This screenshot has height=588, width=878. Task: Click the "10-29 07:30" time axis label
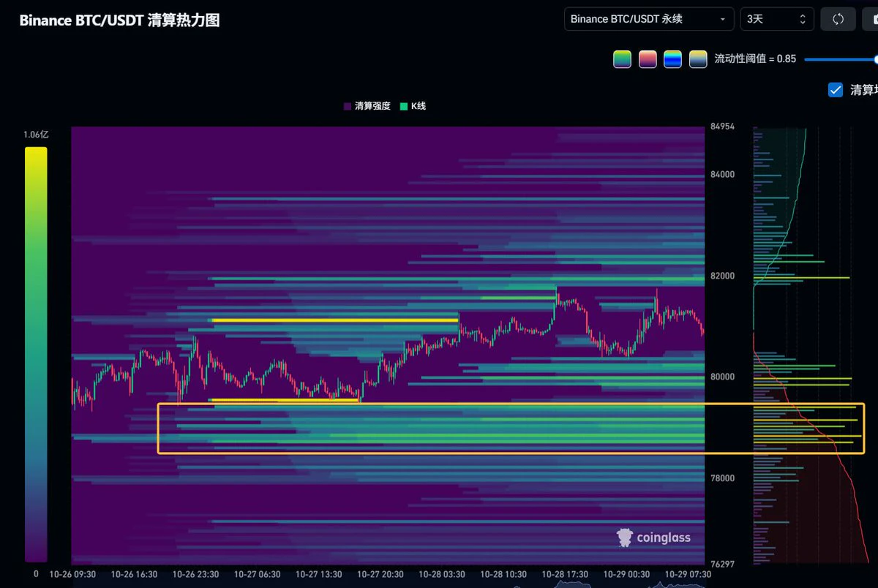point(687,575)
